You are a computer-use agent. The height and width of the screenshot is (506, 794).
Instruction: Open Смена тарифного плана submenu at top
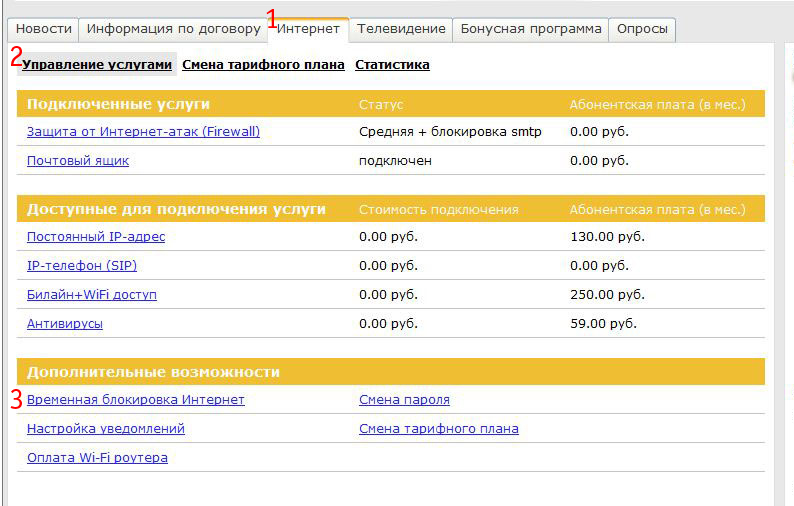click(x=263, y=65)
